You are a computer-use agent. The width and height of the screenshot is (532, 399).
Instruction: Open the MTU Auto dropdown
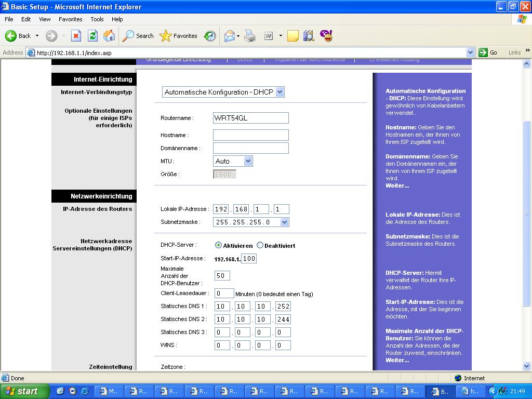233,161
